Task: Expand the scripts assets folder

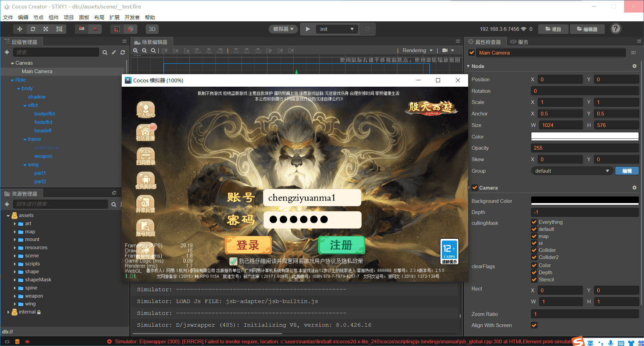Action: click(15, 264)
